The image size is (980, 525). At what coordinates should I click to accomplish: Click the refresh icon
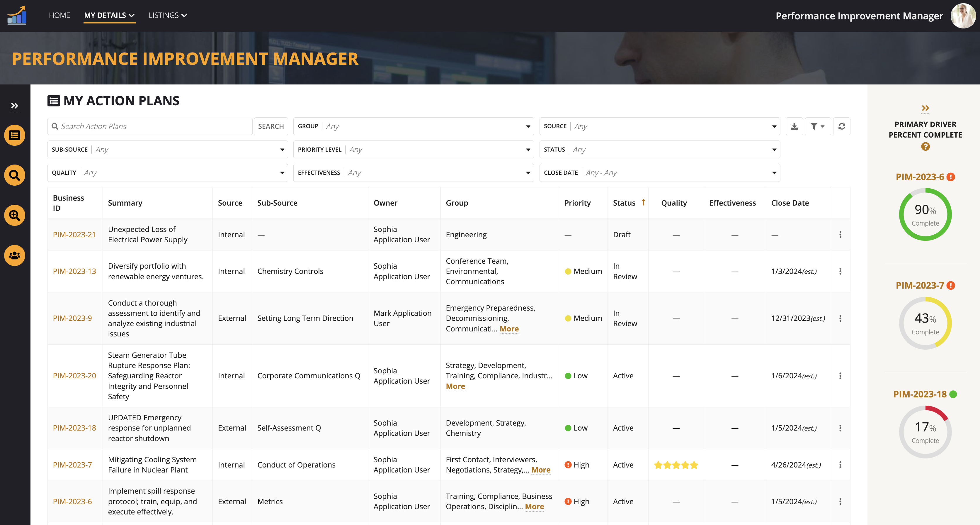841,126
